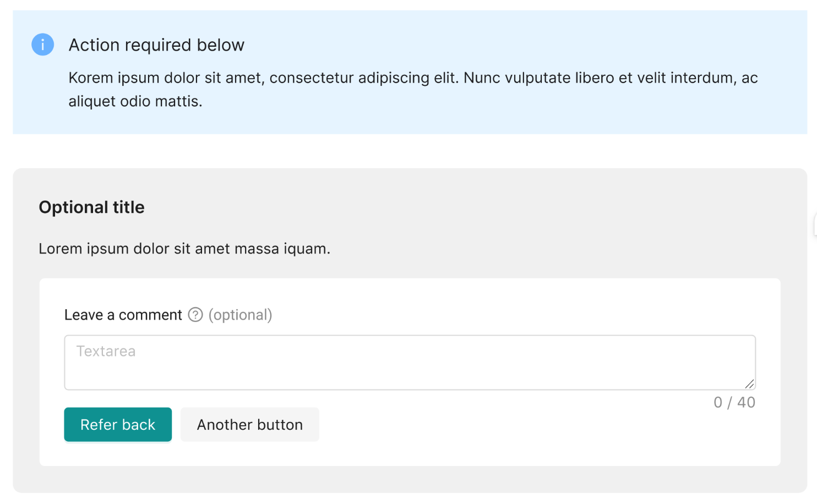The width and height of the screenshot is (817, 504).
Task: Click the button labeled Another button
Action: click(x=249, y=425)
